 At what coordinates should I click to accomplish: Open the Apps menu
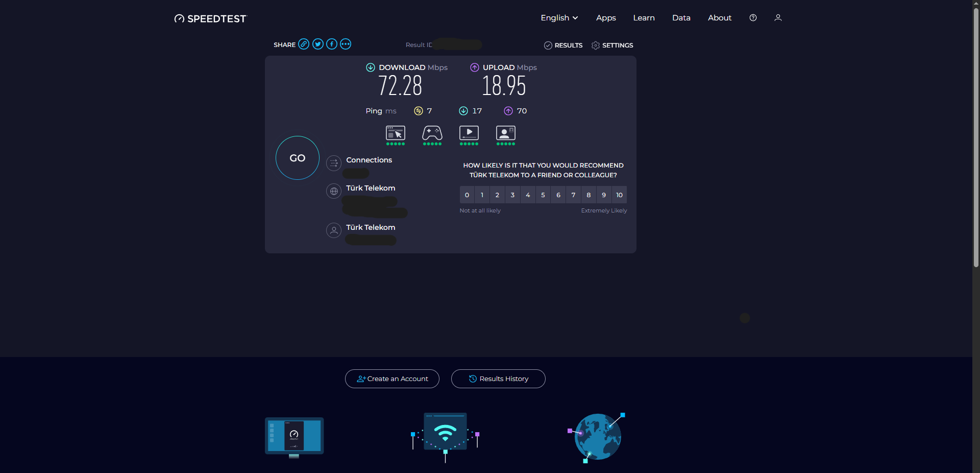pos(606,17)
